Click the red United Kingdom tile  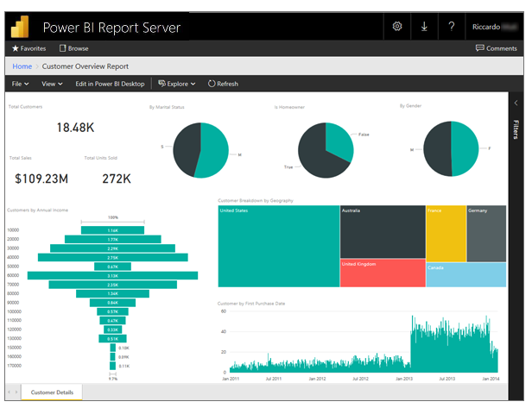point(382,273)
